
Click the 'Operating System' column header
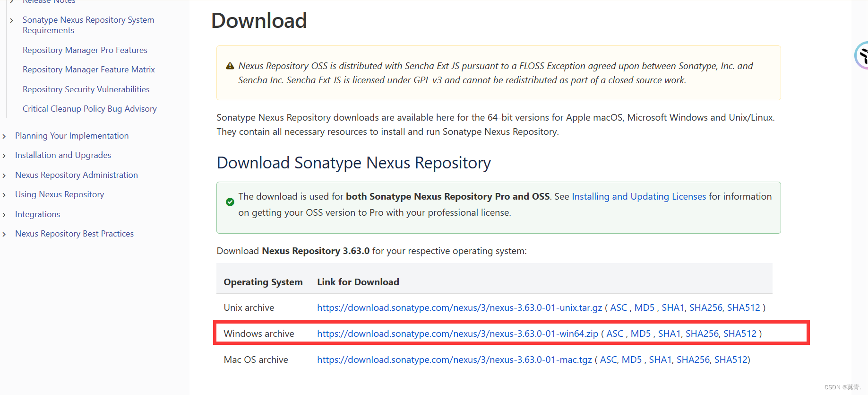point(263,282)
